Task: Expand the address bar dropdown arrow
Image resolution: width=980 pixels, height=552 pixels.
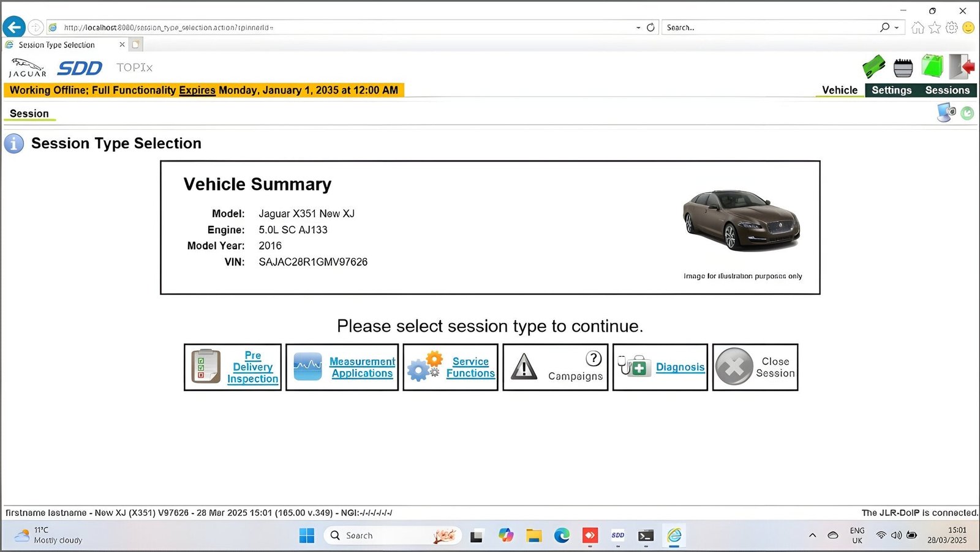Action: click(x=638, y=28)
